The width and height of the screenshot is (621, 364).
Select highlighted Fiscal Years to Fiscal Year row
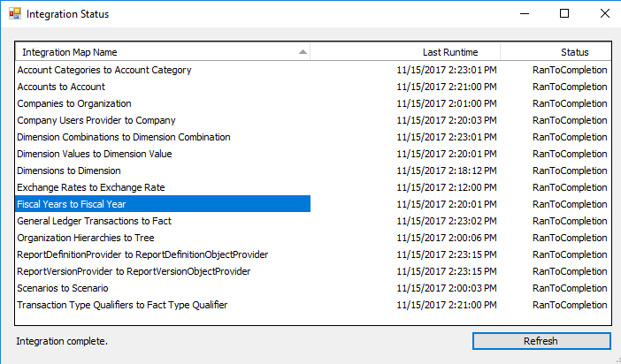pyautogui.click(x=313, y=204)
